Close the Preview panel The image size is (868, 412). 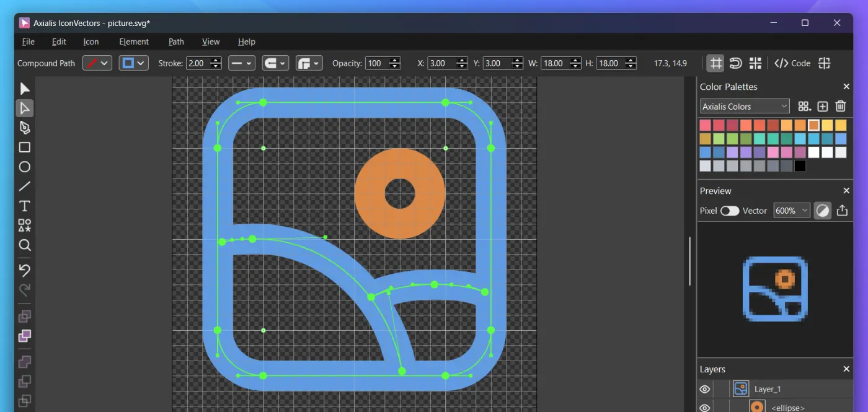846,191
